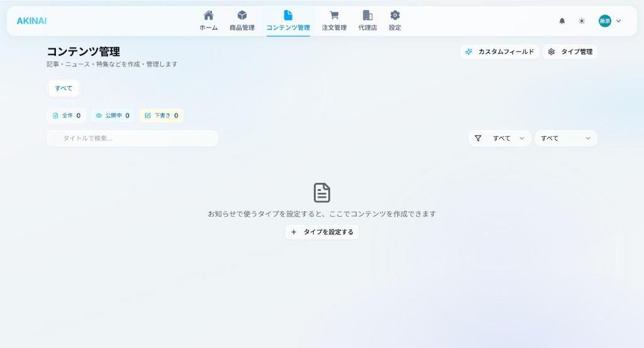Filter by 全件 total count
Viewport: 644px width, 348px height.
click(67, 116)
